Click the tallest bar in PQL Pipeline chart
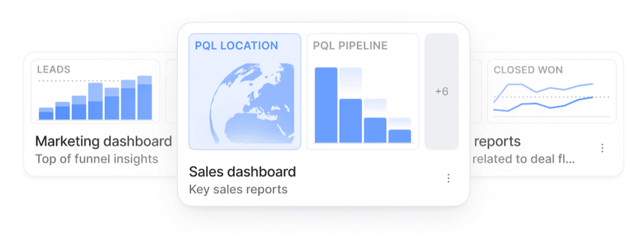Image resolution: width=644 pixels, height=251 pixels. 326,105
